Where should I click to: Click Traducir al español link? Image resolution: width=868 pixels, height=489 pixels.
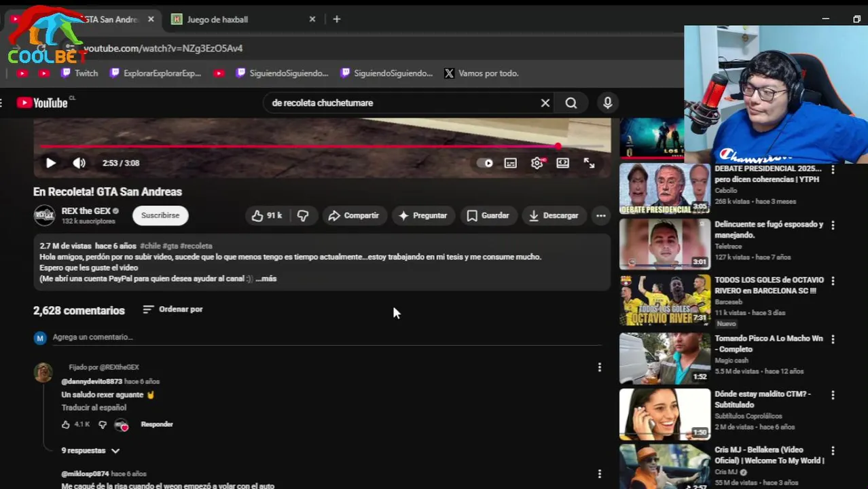click(x=94, y=407)
